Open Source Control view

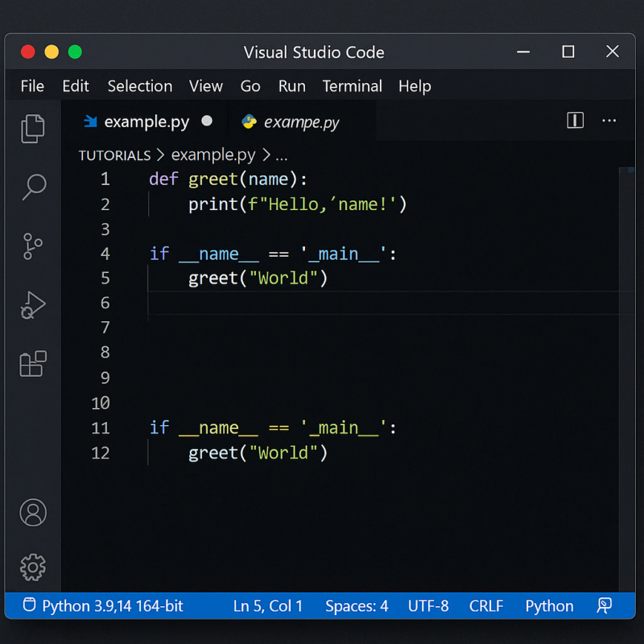pyautogui.click(x=32, y=246)
